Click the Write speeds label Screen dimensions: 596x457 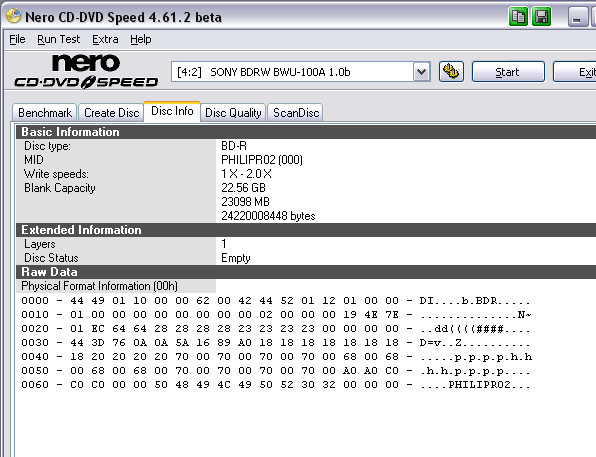[x=56, y=174]
